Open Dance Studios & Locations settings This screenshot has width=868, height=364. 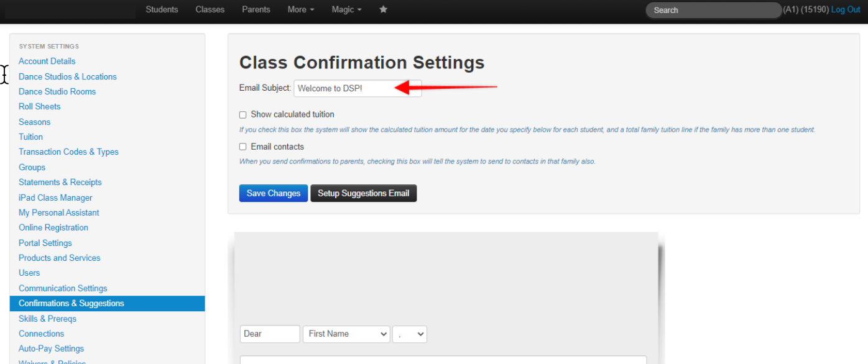[68, 76]
